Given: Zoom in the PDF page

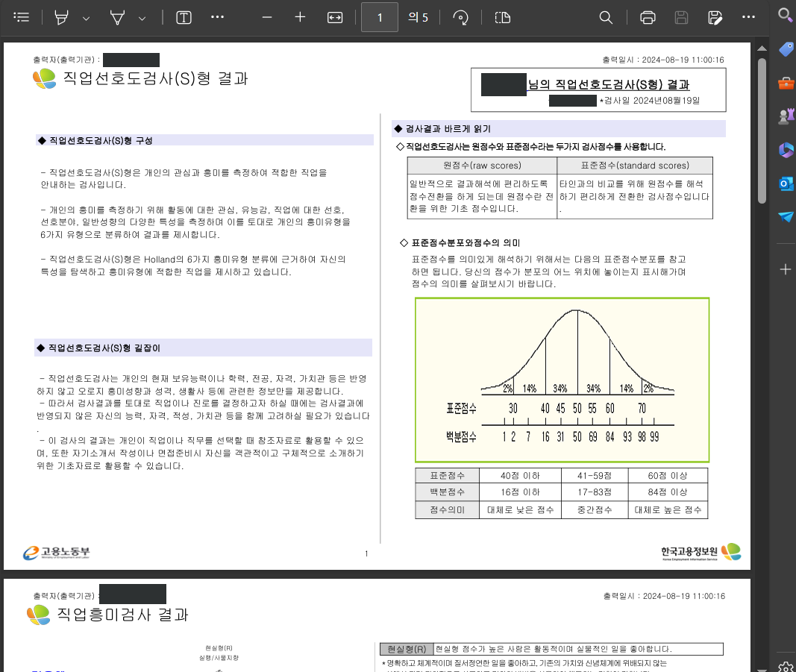Looking at the screenshot, I should [x=300, y=17].
